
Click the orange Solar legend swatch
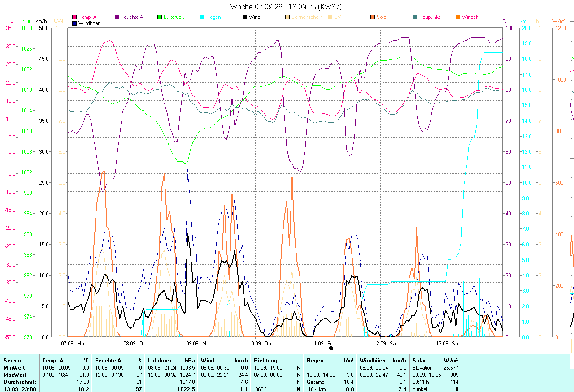click(373, 17)
